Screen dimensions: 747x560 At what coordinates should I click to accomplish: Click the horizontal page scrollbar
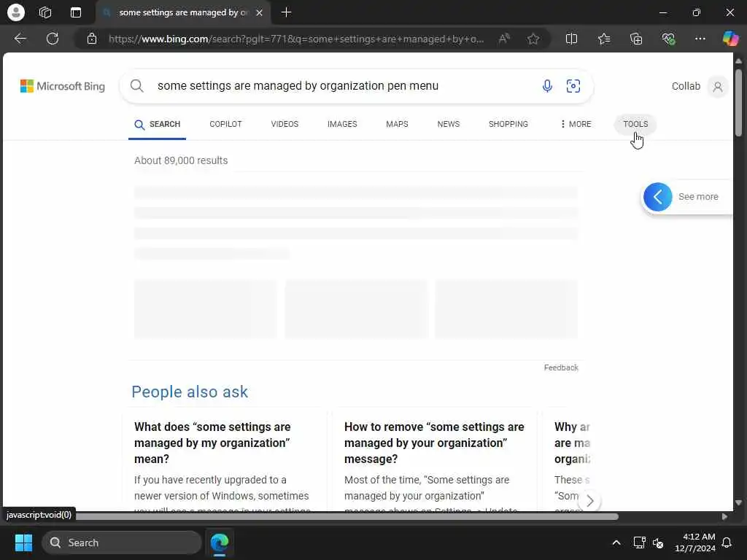click(347, 517)
